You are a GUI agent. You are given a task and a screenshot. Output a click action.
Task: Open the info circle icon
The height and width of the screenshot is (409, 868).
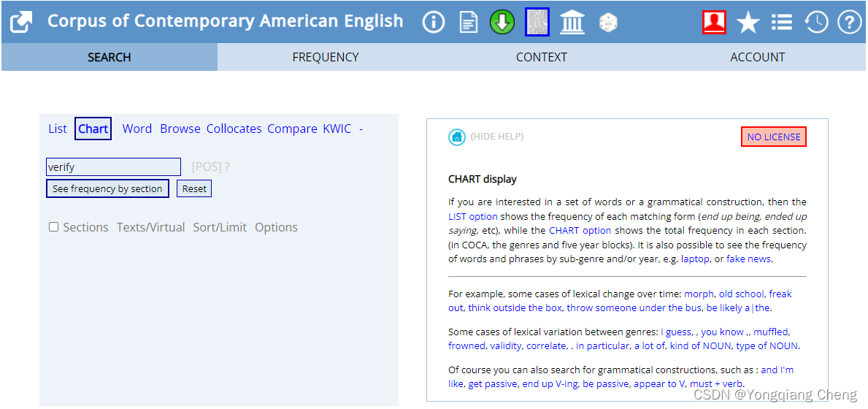coord(434,23)
